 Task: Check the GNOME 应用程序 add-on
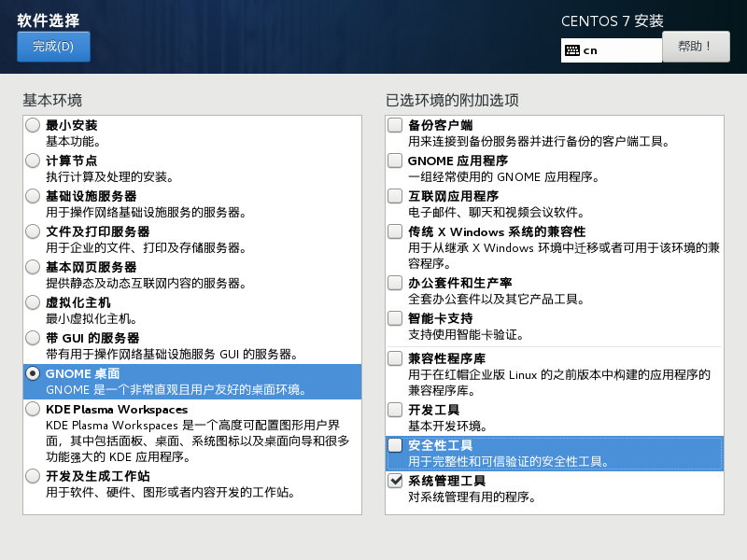click(x=396, y=161)
